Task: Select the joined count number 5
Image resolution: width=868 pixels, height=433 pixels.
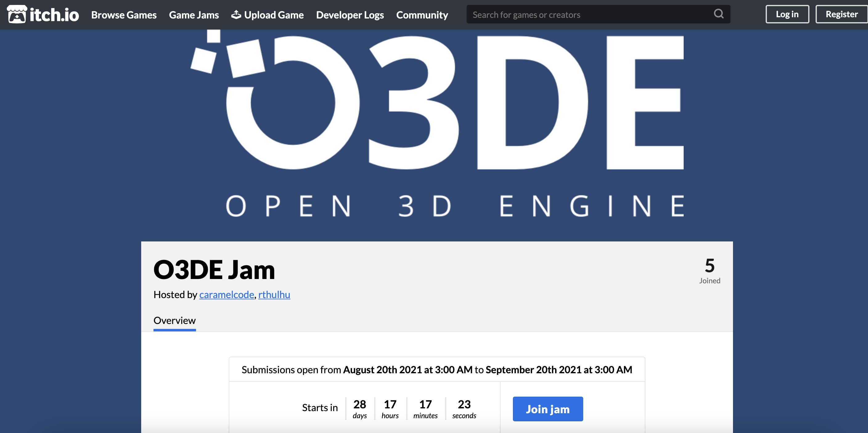Action: click(x=709, y=265)
